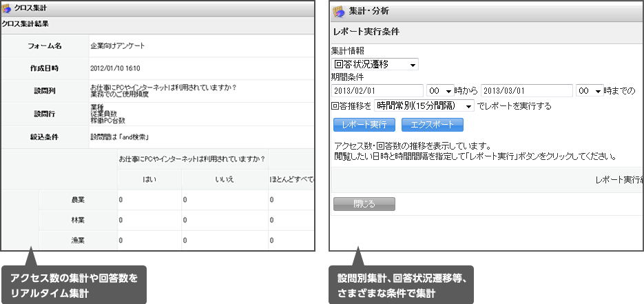Click the 稼働PC台数 text in 設問行
The width and height of the screenshot is (644, 304).
click(x=107, y=121)
